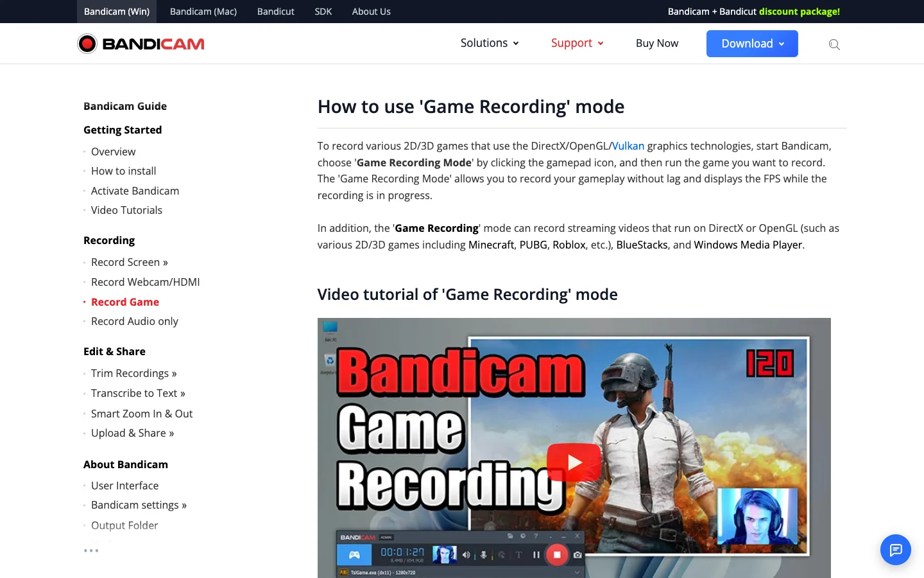Play the Game Recording tutorial video
Viewport: 924px width, 578px height.
point(574,462)
